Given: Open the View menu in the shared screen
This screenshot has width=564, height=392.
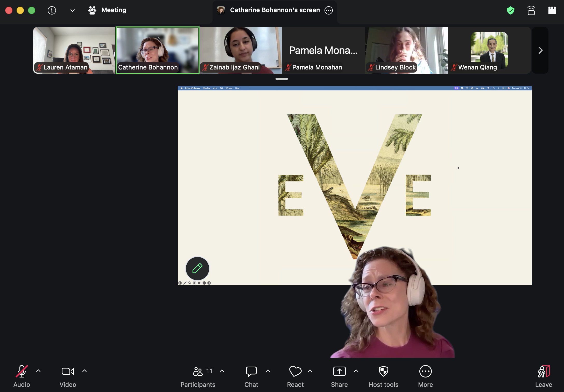Looking at the screenshot, I should click(x=215, y=88).
